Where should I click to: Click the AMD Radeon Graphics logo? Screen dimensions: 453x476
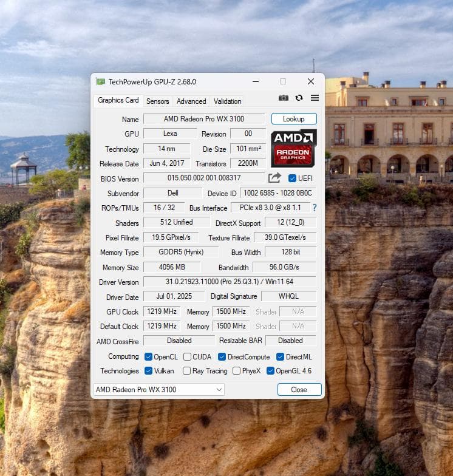click(x=293, y=148)
